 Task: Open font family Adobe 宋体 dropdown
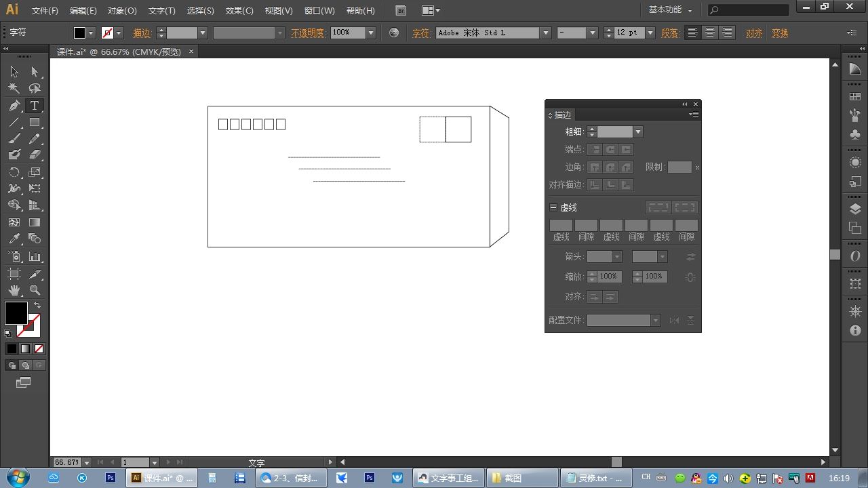[545, 33]
